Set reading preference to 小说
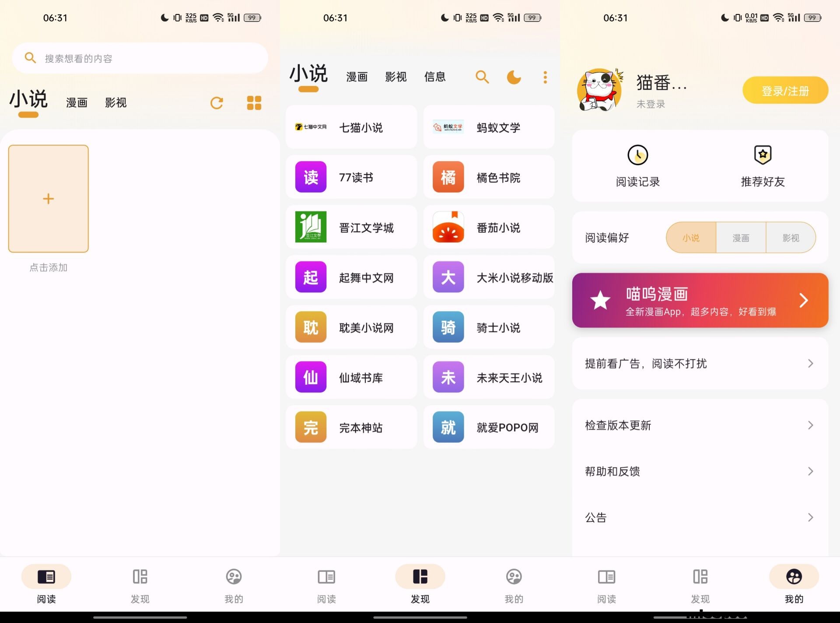Viewport: 840px width, 623px height. pos(691,238)
